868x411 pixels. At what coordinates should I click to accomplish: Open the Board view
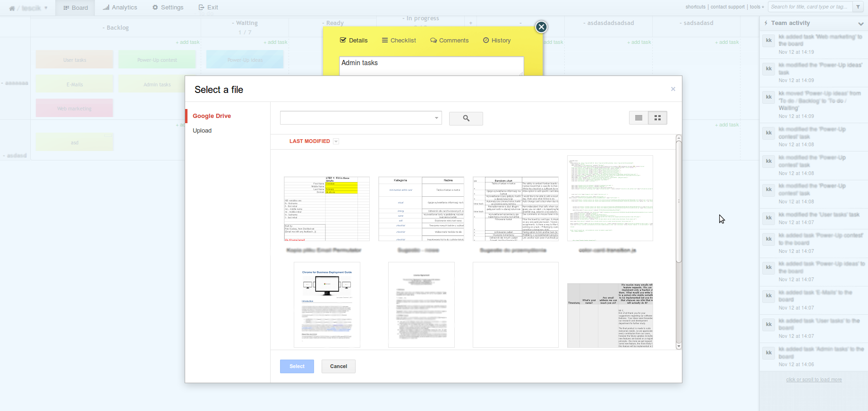pos(76,8)
